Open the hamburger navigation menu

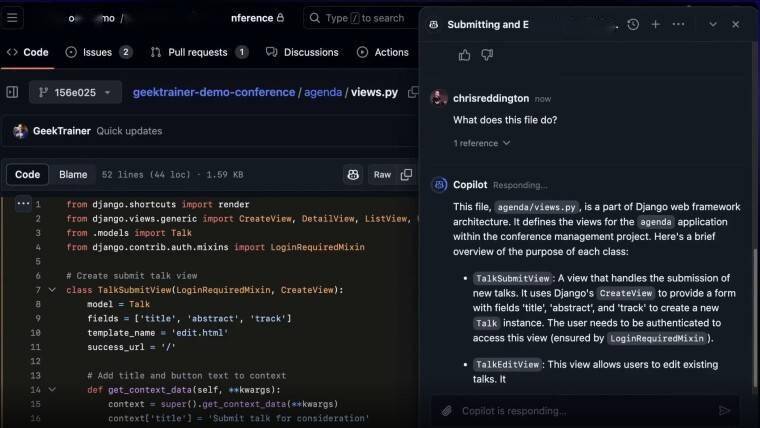(x=12, y=18)
